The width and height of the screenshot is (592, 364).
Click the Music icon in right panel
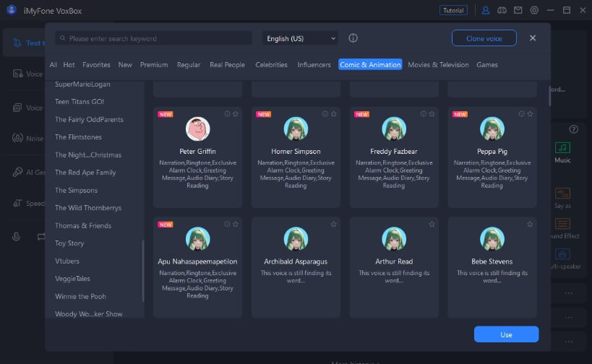click(x=562, y=147)
